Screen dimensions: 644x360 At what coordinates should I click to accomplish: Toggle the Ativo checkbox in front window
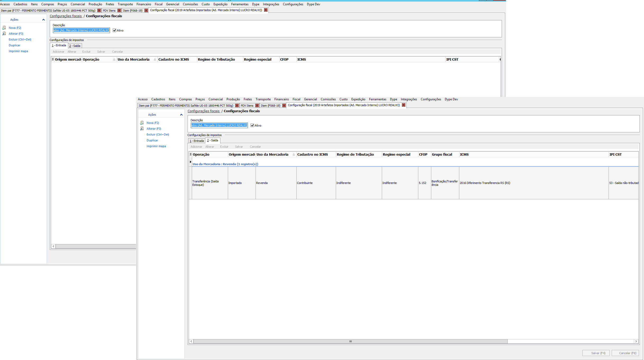[252, 125]
